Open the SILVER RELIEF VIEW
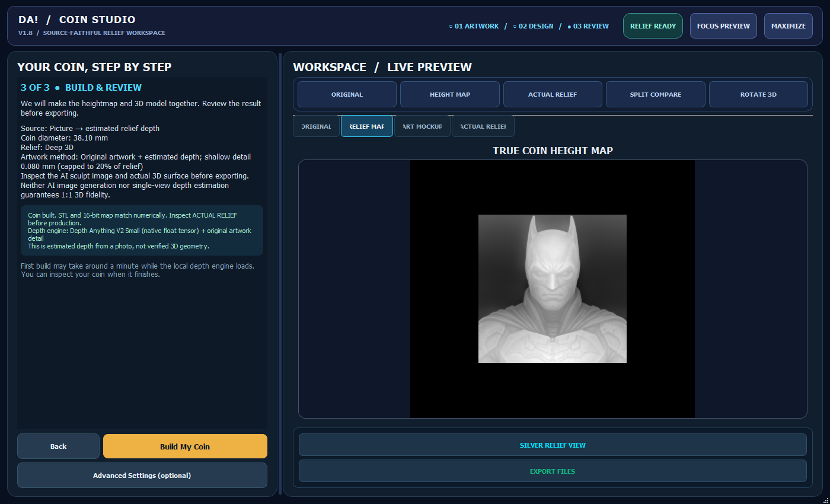 point(553,445)
